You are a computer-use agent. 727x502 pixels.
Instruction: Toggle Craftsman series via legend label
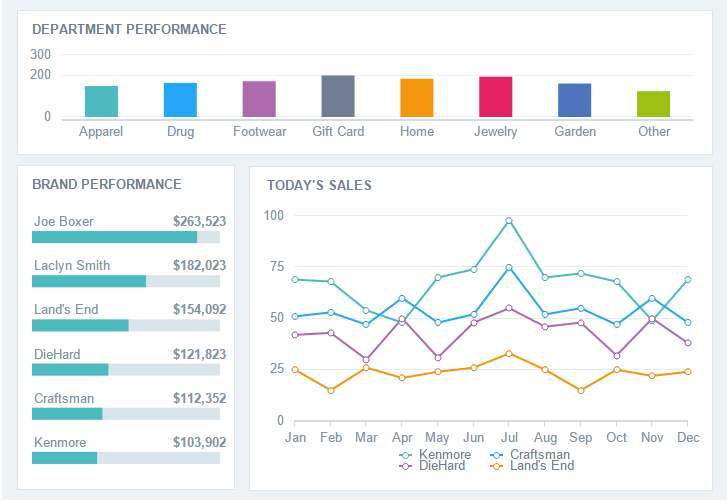click(540, 455)
